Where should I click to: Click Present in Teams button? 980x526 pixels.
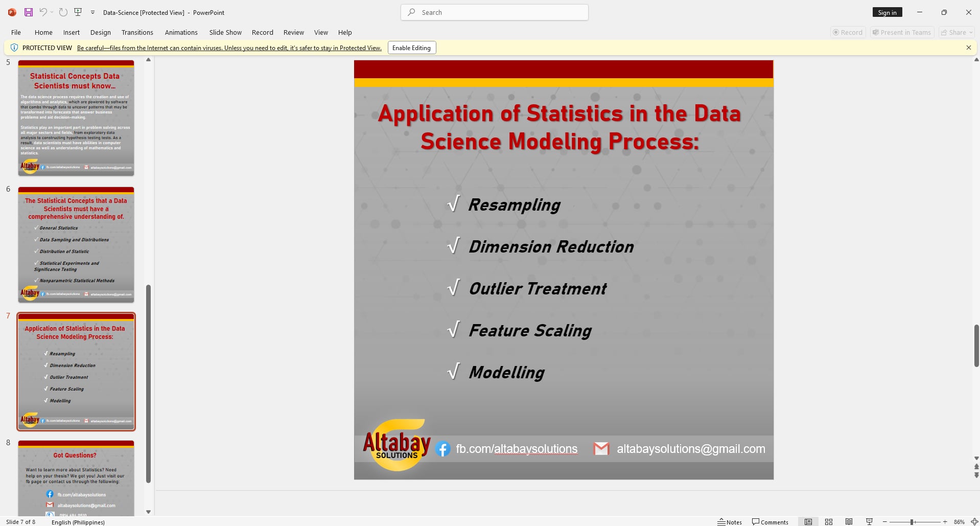[x=902, y=32]
